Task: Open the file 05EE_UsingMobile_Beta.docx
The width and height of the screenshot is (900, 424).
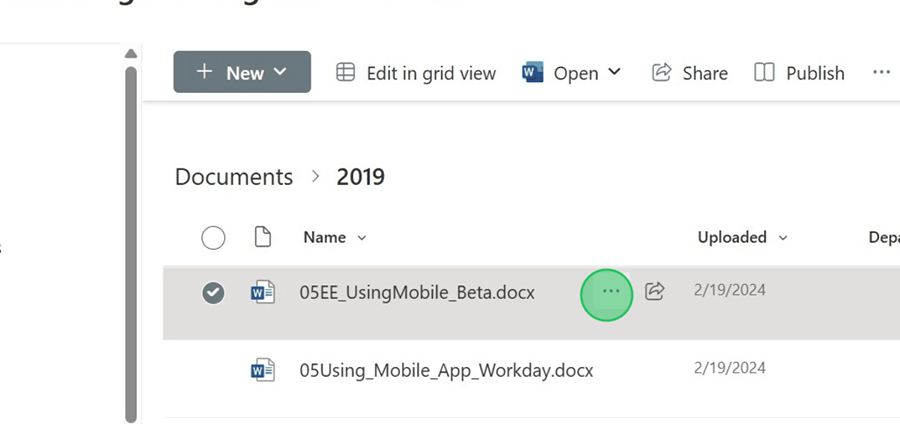Action: coord(417,292)
